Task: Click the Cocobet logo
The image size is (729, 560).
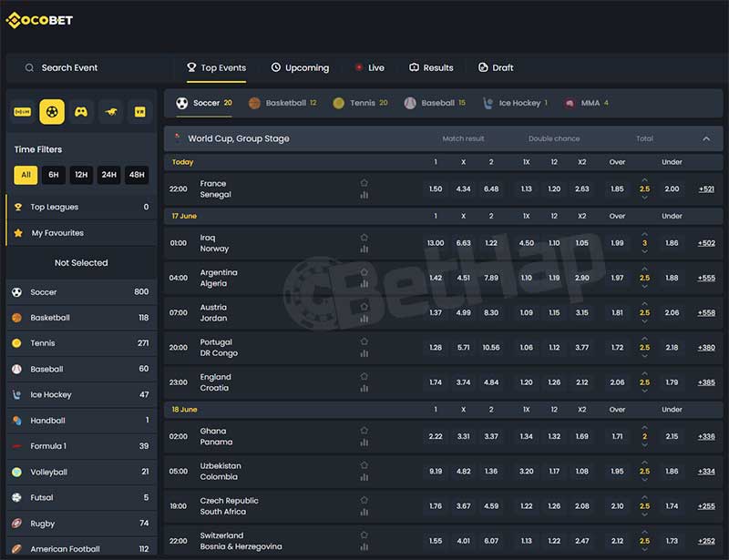Action: pyautogui.click(x=39, y=20)
